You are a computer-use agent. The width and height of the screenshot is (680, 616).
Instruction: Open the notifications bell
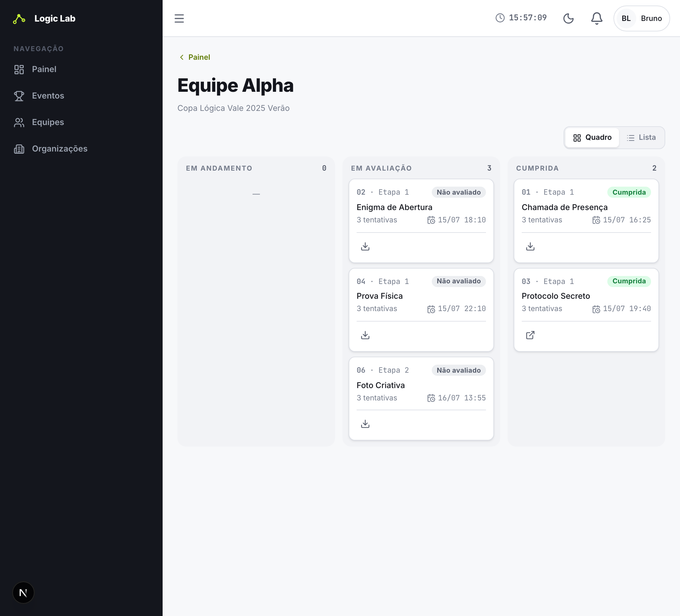[x=596, y=18]
